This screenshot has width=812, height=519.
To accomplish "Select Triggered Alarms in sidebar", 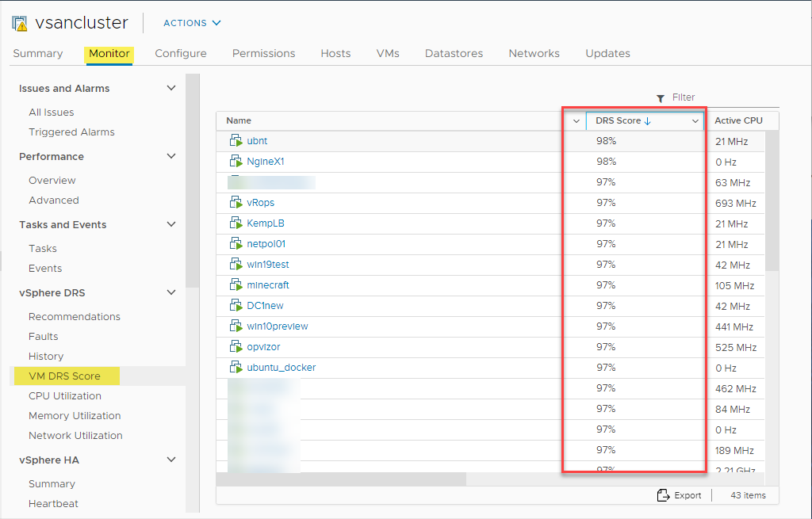I will pos(71,132).
